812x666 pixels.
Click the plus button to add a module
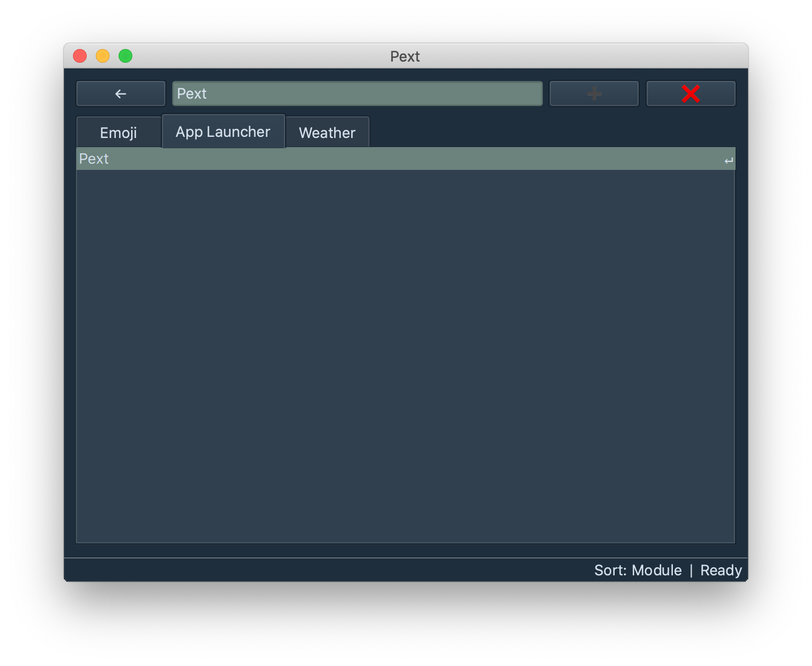pyautogui.click(x=594, y=94)
